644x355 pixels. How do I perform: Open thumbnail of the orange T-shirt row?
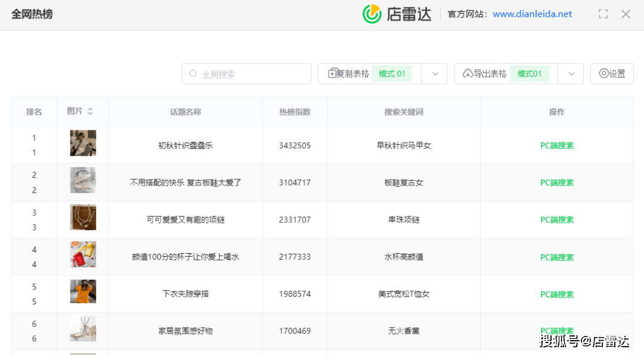click(83, 292)
